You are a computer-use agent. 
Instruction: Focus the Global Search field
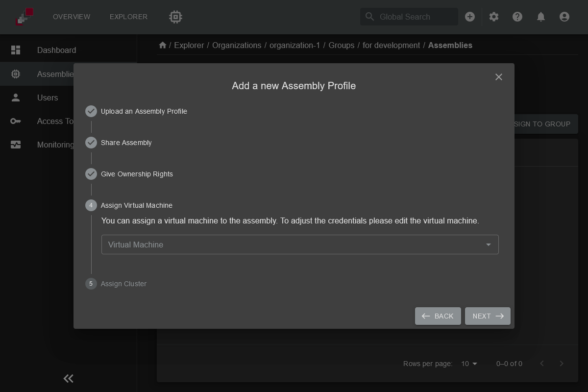(x=409, y=17)
